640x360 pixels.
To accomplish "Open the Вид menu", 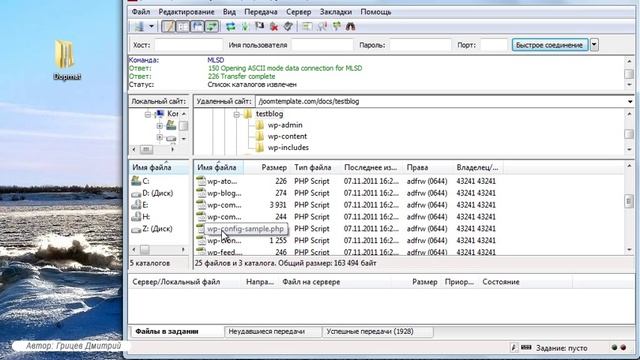I will pyautogui.click(x=229, y=12).
